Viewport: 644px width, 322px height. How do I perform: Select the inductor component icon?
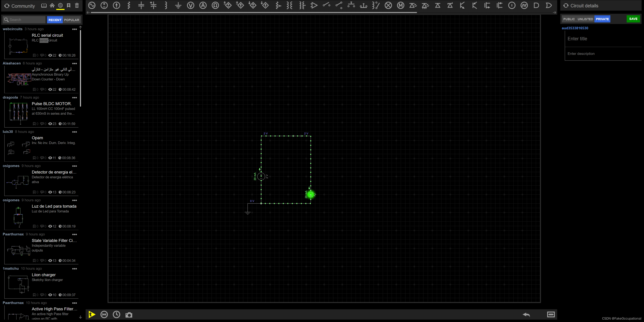(x=166, y=6)
